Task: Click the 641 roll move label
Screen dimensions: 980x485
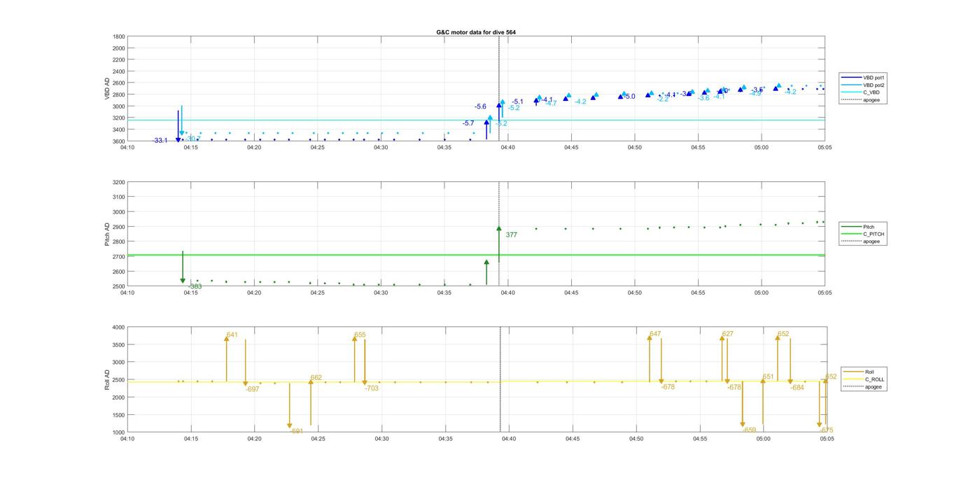Action: [x=232, y=335]
